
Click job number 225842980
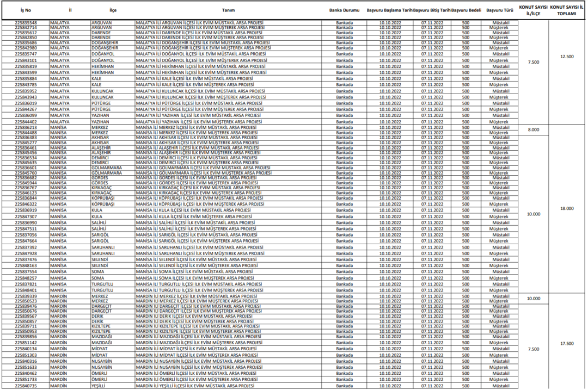pos(26,48)
